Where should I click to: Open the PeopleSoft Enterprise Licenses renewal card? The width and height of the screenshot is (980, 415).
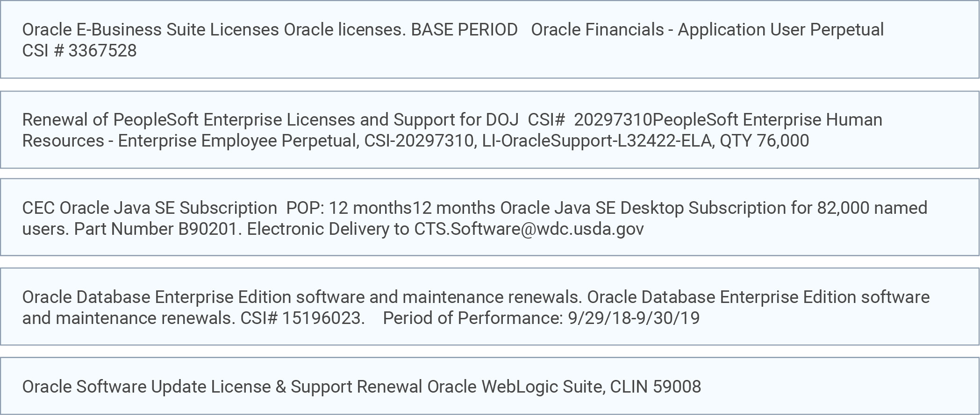(490, 130)
